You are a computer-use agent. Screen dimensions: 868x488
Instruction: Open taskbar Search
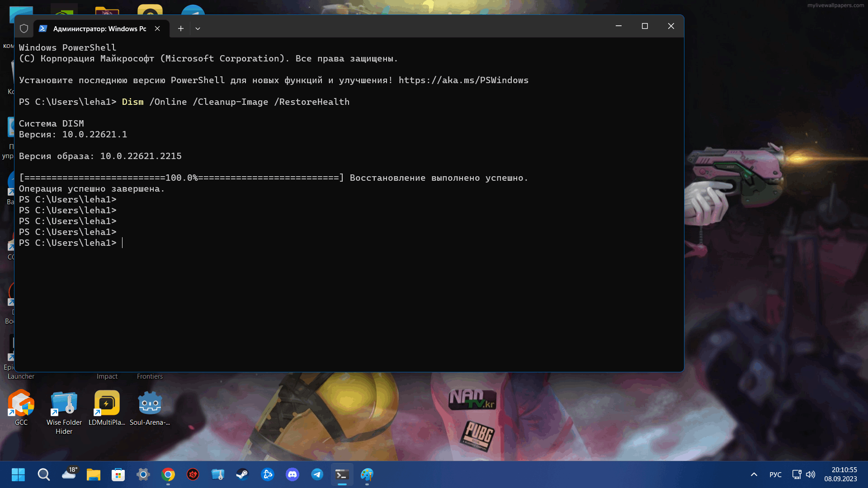[x=43, y=474]
